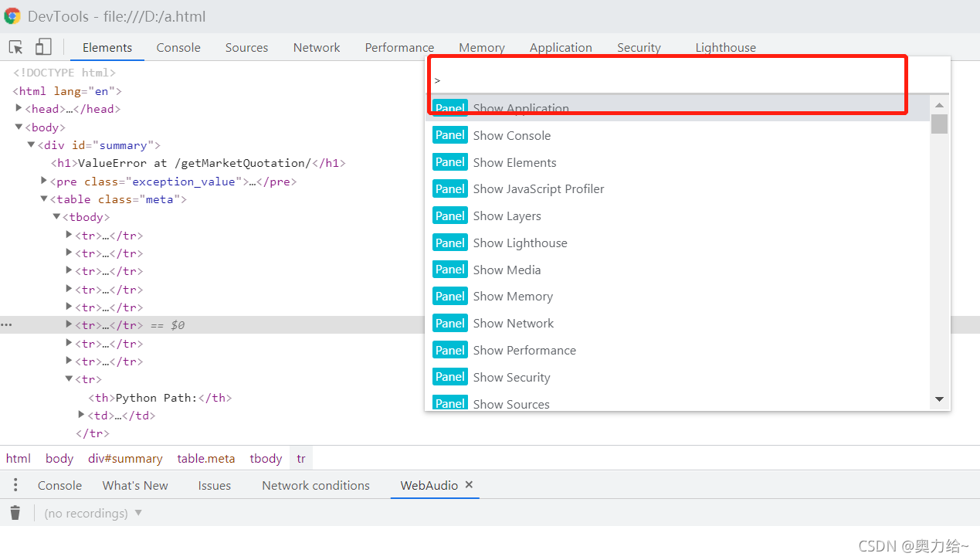
Task: Select the Network conditions drawer tab
Action: pos(316,485)
